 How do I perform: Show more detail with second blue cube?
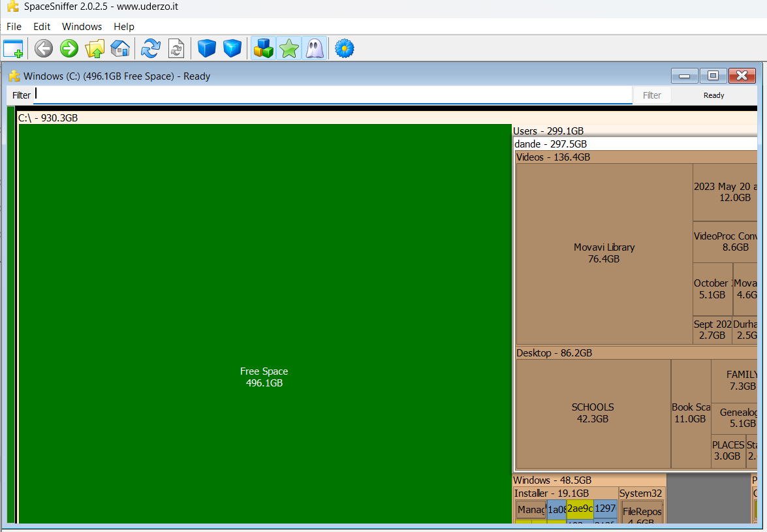232,49
